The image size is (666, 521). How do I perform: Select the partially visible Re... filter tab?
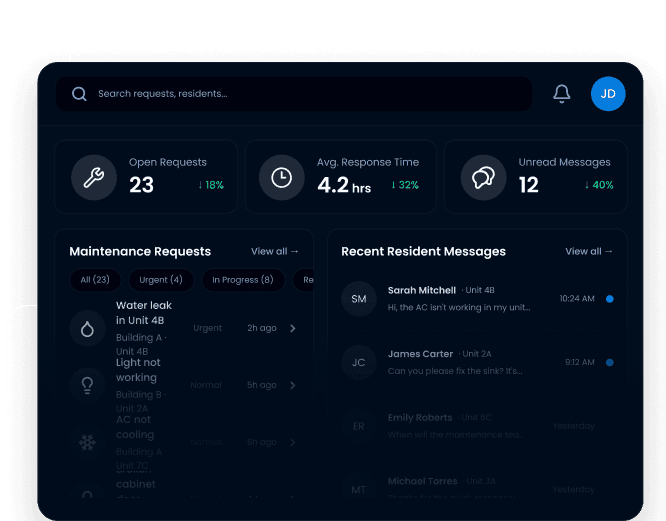click(304, 280)
